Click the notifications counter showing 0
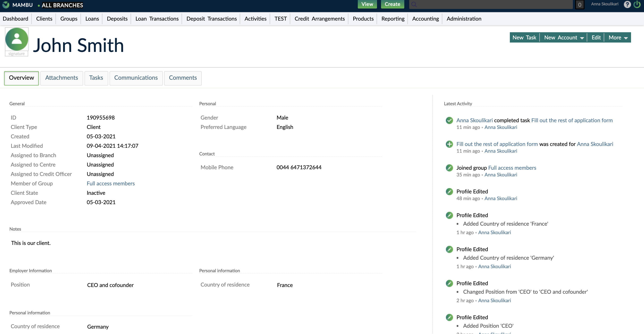 [x=580, y=4]
